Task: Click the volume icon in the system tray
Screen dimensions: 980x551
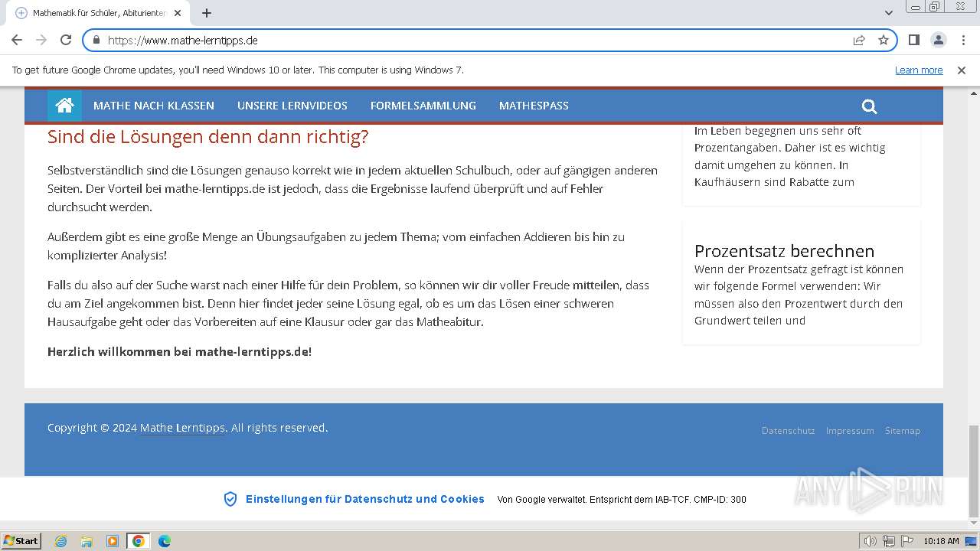Action: click(870, 541)
